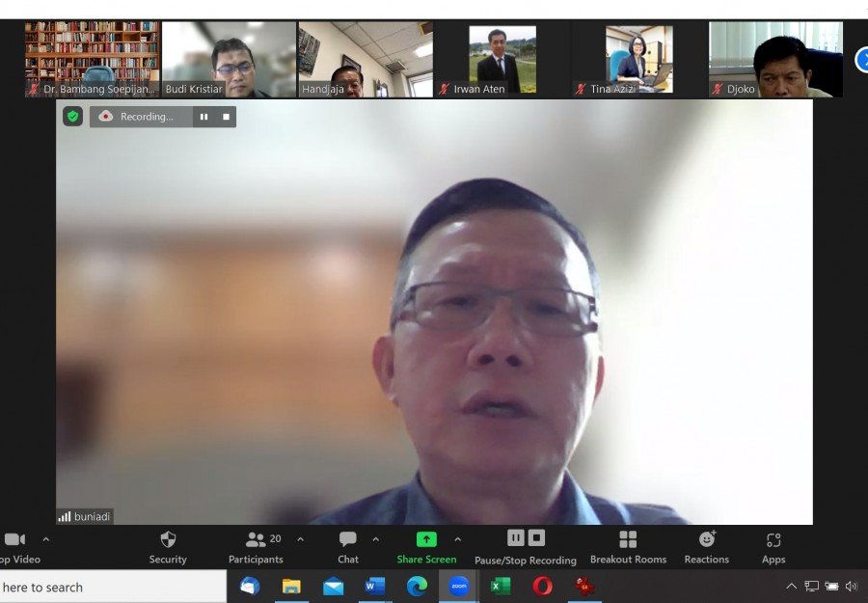Click the buniadi name label

[92, 516]
